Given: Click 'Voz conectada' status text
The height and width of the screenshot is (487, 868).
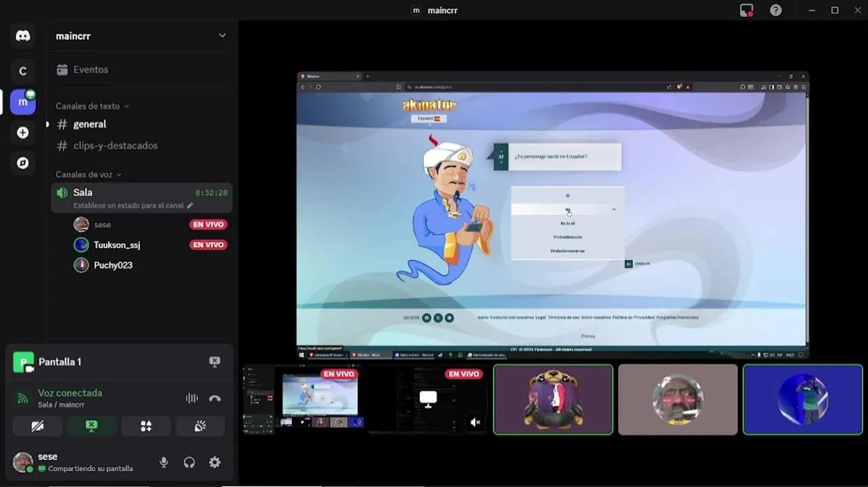Looking at the screenshot, I should point(70,393).
